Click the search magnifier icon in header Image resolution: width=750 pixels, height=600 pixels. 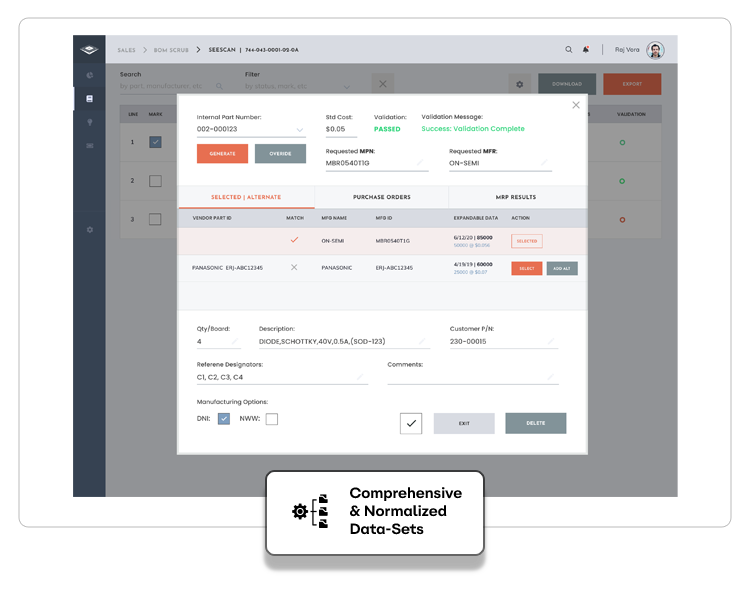pyautogui.click(x=569, y=49)
